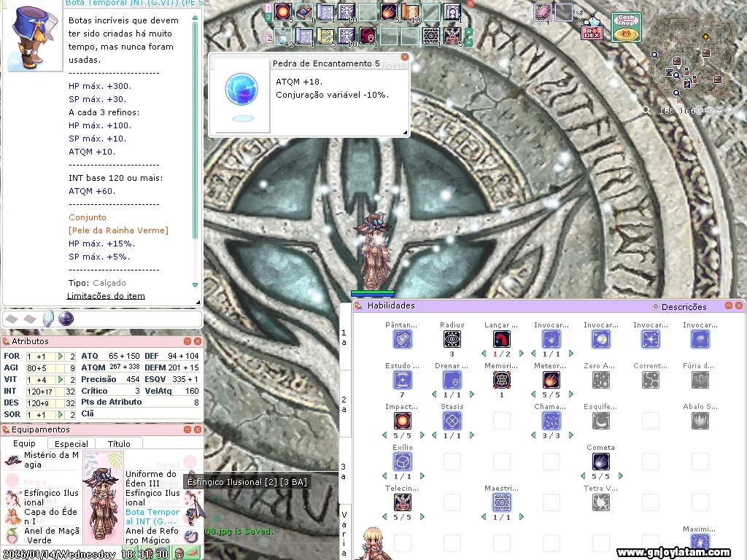Click the Cometa skill icon

600,462
